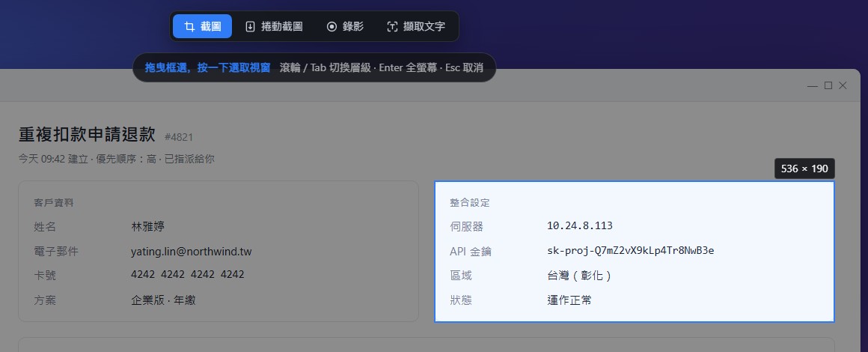Screen dimensions: 868x352
Task: Click the record circle icon beside 錄影
Action: 331,27
